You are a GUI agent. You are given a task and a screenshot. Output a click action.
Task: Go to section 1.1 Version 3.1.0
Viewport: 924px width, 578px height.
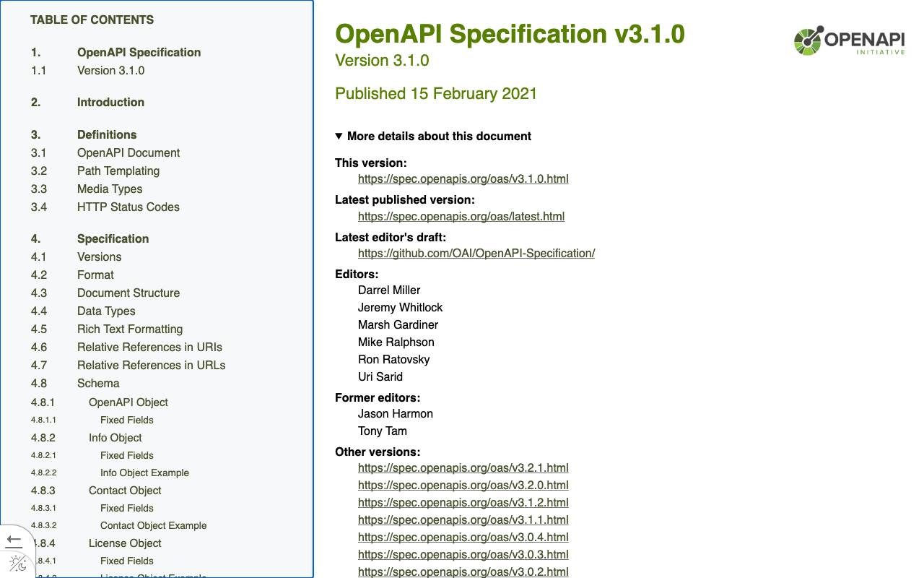pos(88,70)
